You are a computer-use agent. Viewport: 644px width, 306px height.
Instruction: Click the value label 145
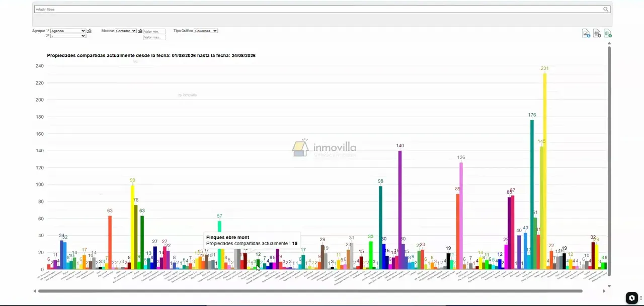pos(541,141)
